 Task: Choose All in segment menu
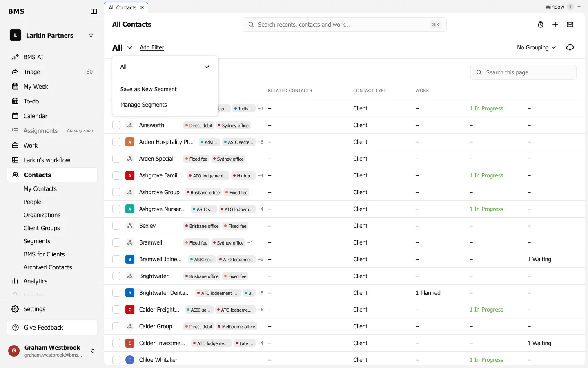click(165, 67)
